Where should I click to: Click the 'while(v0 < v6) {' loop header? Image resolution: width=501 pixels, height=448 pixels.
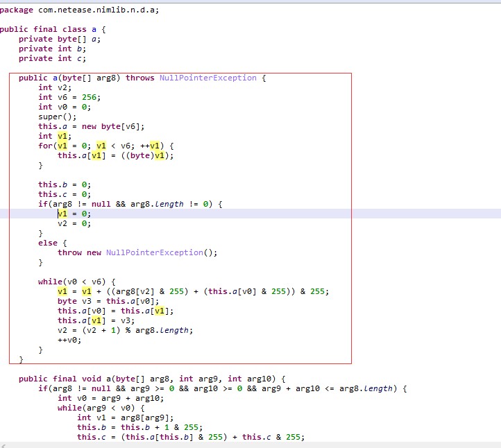click(x=77, y=282)
